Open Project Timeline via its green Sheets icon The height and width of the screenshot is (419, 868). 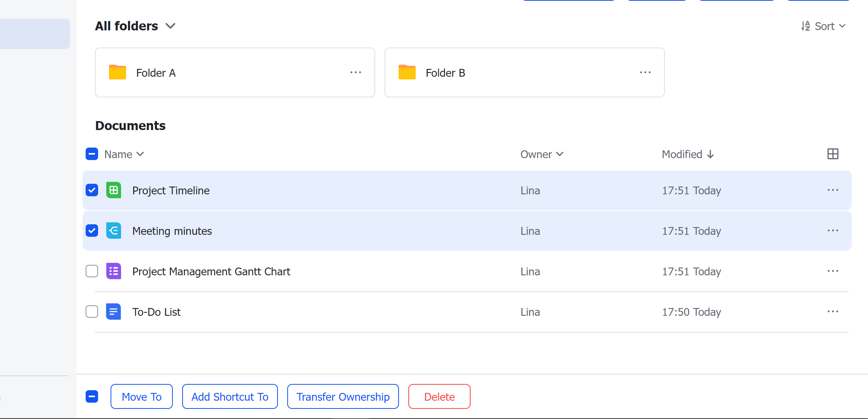pyautogui.click(x=114, y=190)
